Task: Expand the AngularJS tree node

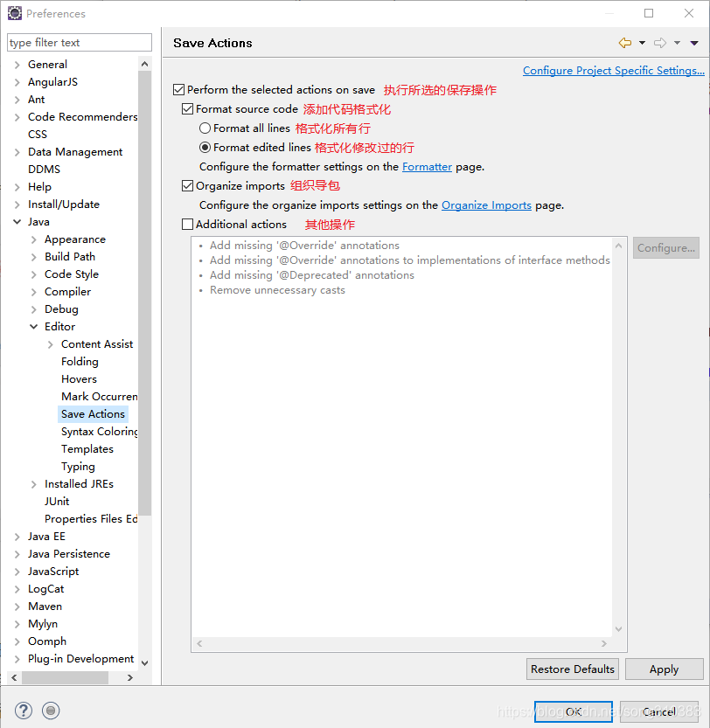Action: [17, 82]
